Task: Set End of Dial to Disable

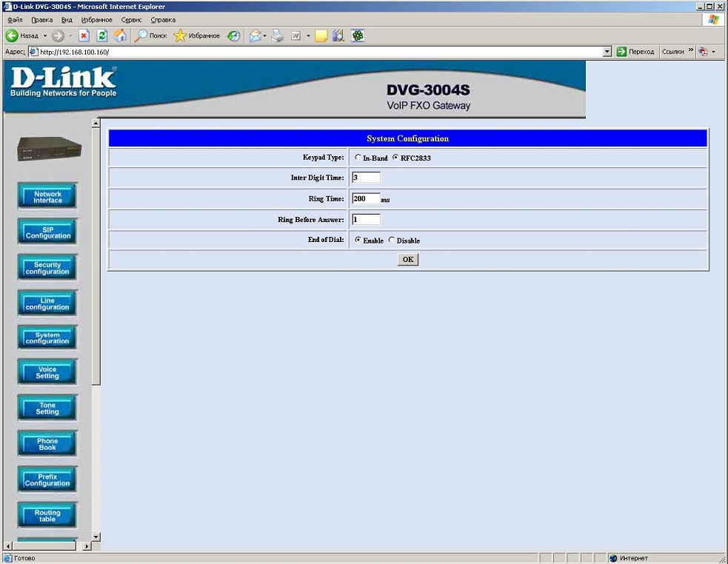Action: point(392,240)
